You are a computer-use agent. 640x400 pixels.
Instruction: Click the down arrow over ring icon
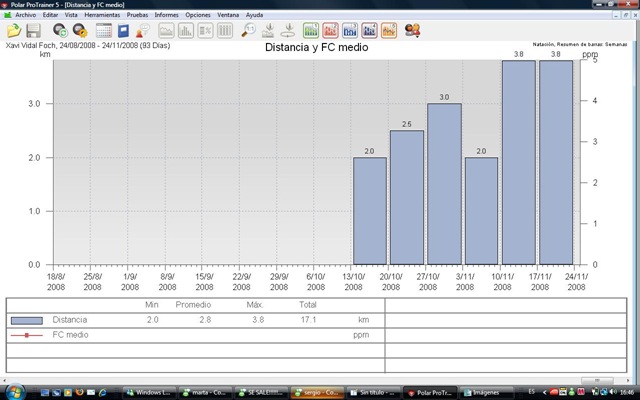click(288, 31)
